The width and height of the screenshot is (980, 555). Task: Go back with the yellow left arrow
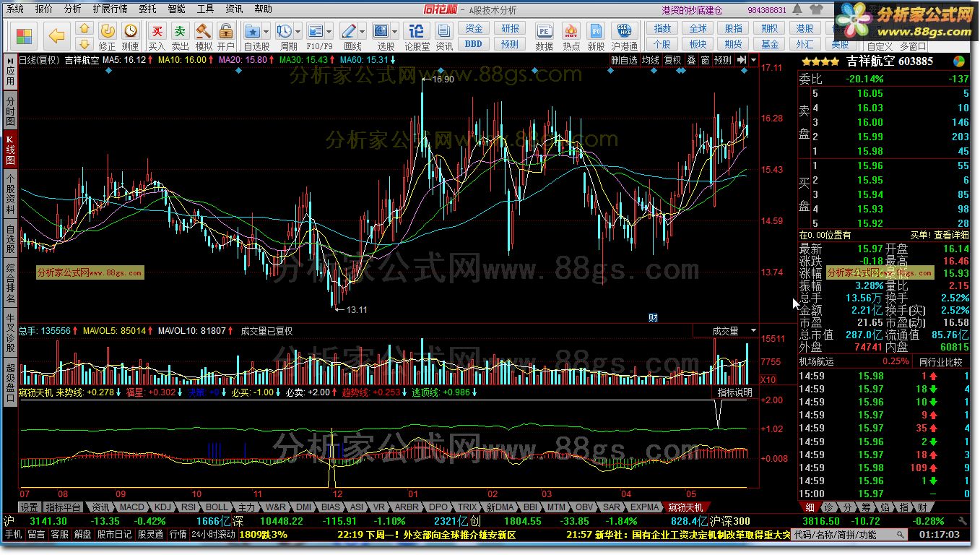tap(57, 36)
